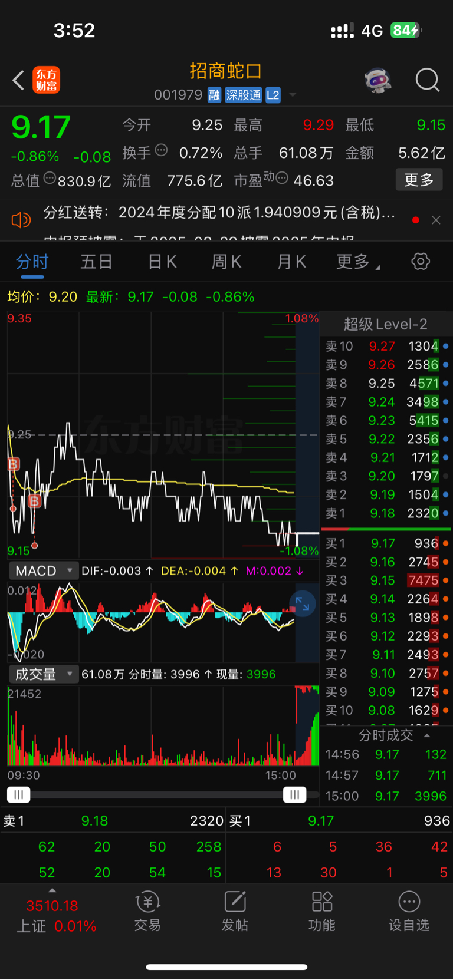
Task: Select the 买3 9.15 order row
Action: tap(386, 580)
